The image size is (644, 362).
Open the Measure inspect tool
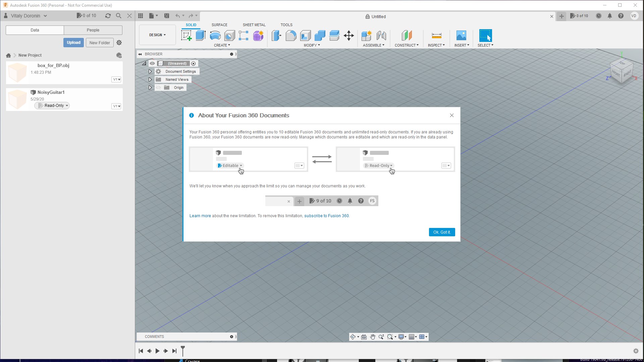click(x=436, y=36)
